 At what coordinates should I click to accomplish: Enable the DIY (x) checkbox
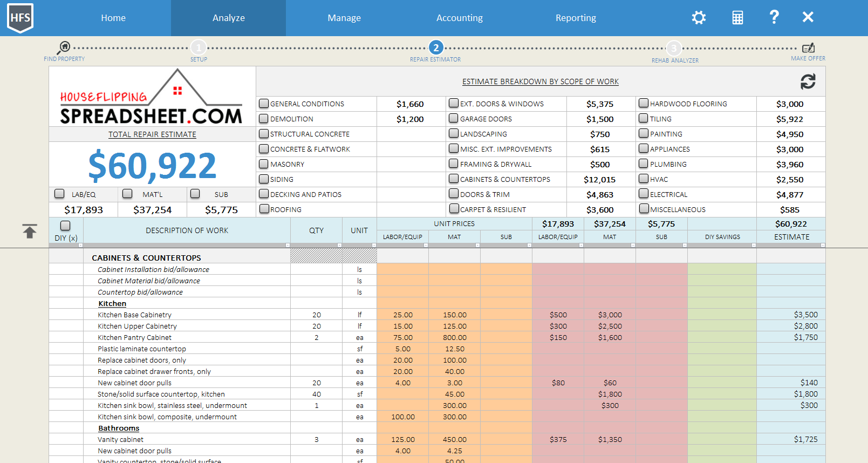[x=65, y=226]
